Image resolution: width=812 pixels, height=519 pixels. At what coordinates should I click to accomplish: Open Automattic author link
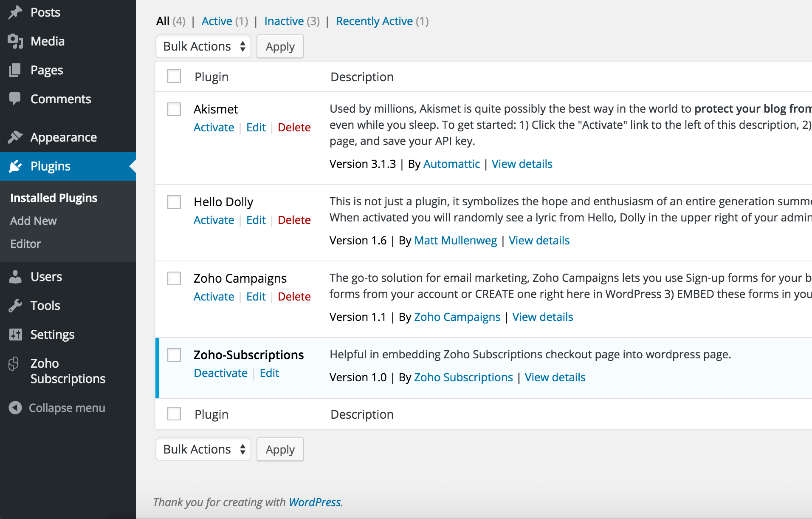pos(451,164)
